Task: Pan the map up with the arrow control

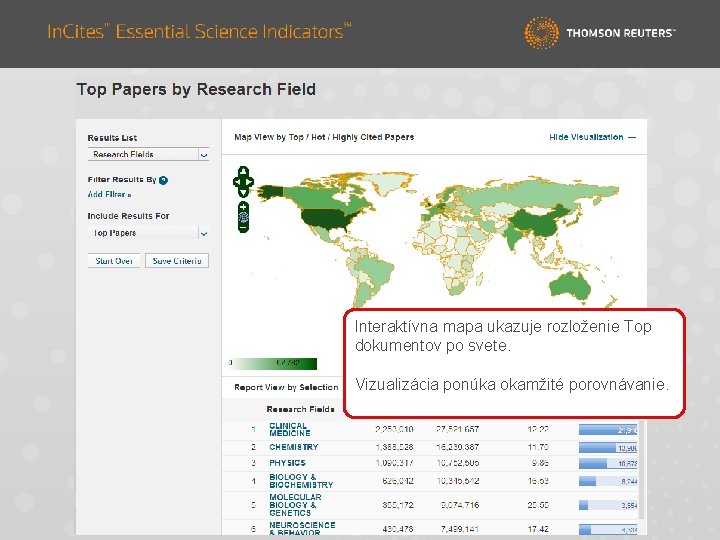Action: tap(243, 172)
